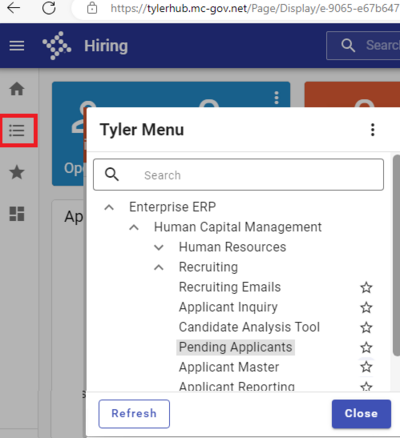Focus the Tyler Menu search field
Image resolution: width=400 pixels, height=438 pixels.
coord(238,175)
